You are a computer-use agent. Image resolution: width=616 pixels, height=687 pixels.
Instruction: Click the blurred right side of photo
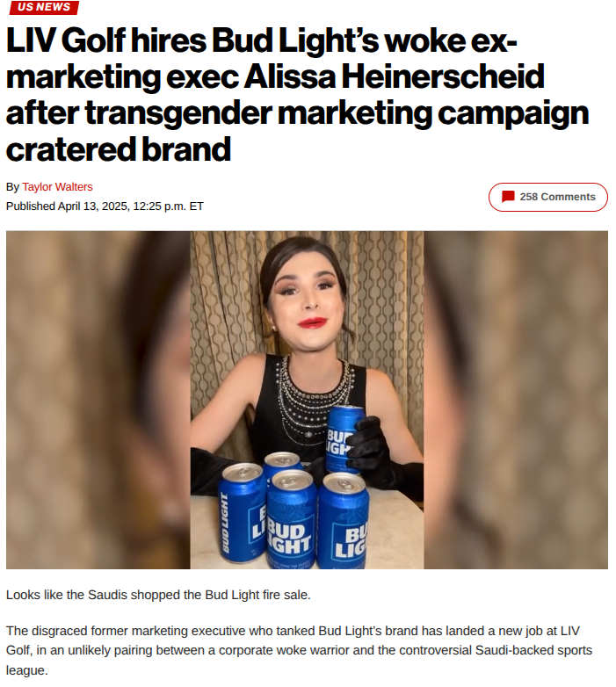[x=516, y=400]
